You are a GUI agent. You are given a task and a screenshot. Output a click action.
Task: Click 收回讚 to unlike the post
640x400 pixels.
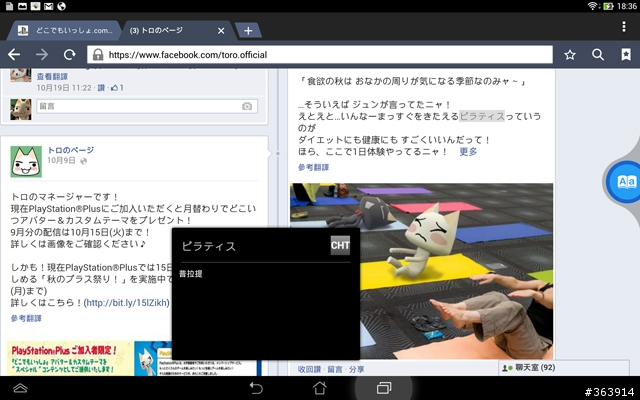(x=309, y=369)
